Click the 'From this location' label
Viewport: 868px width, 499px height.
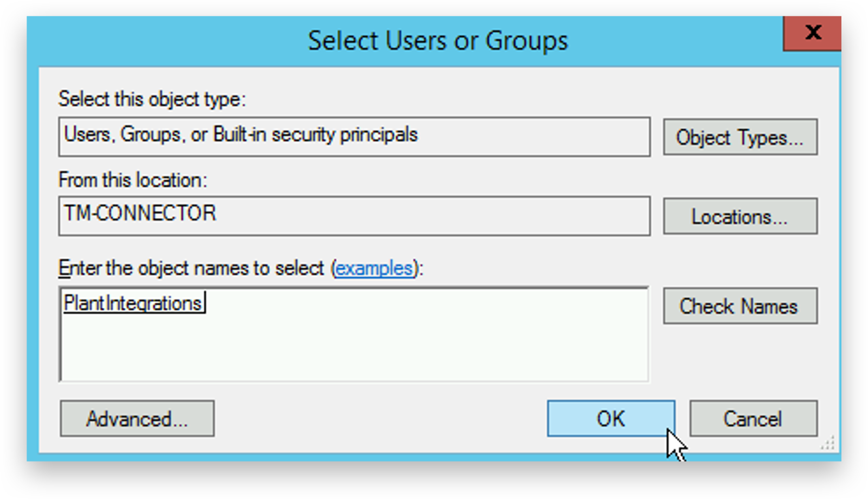pyautogui.click(x=132, y=180)
